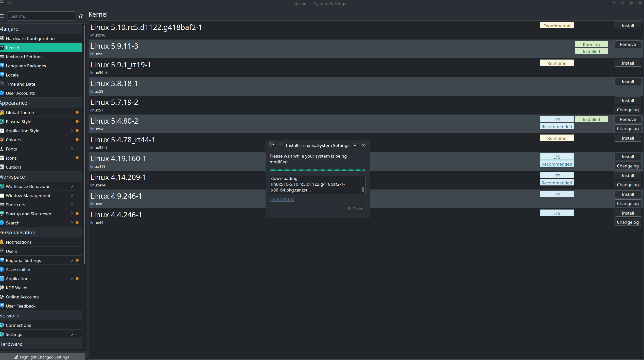Install Linux 5.9.1_rt19-1 real-time kernel
Viewport: 644px width, 360px height.
628,63
